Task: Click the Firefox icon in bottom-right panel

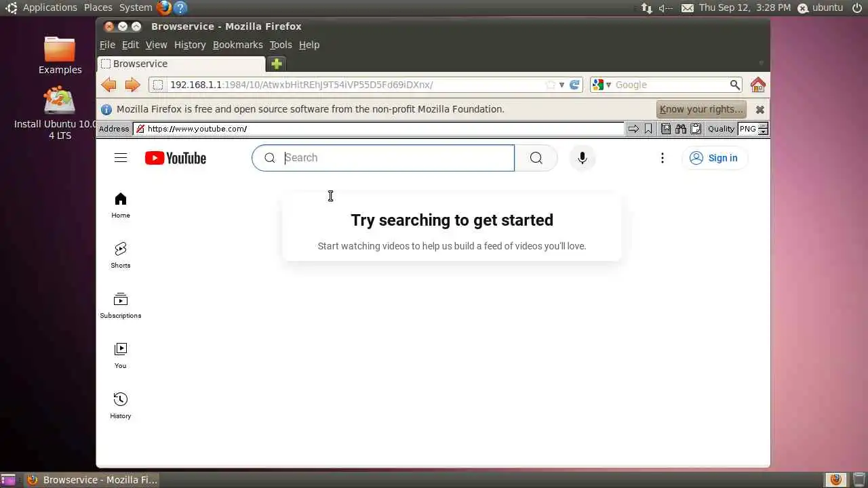Action: point(836,480)
